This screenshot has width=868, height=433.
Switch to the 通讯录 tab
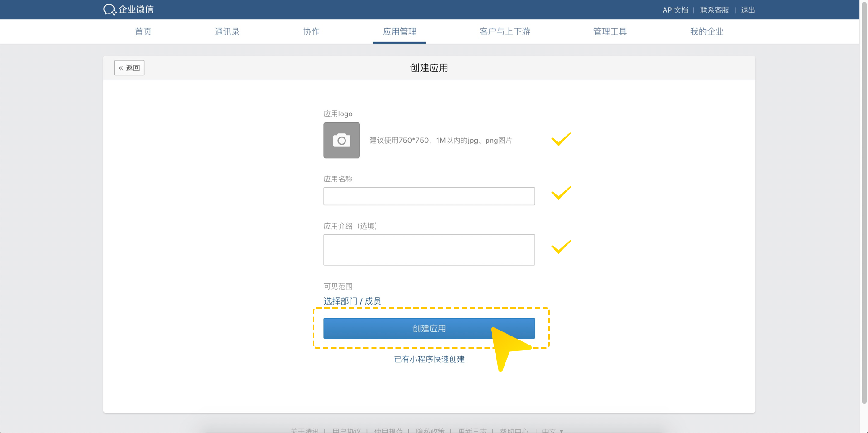coord(227,31)
